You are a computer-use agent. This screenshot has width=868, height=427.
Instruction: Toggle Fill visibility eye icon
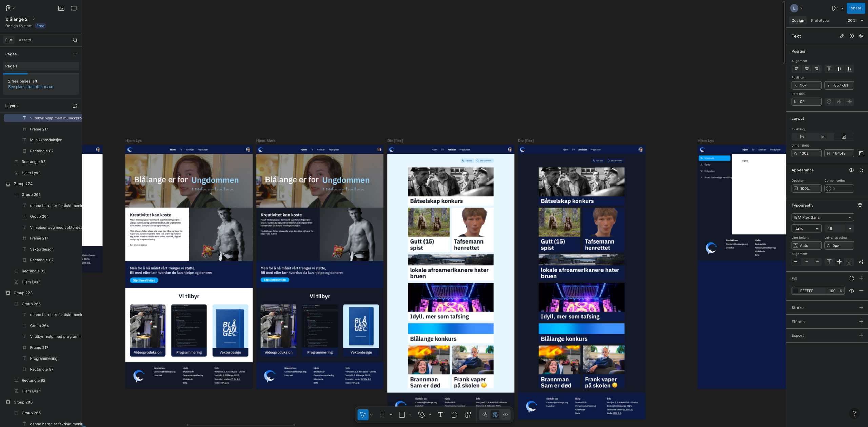coord(851,291)
